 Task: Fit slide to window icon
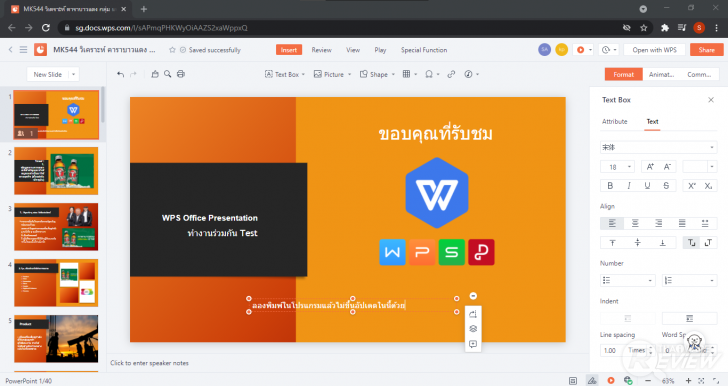701,380
